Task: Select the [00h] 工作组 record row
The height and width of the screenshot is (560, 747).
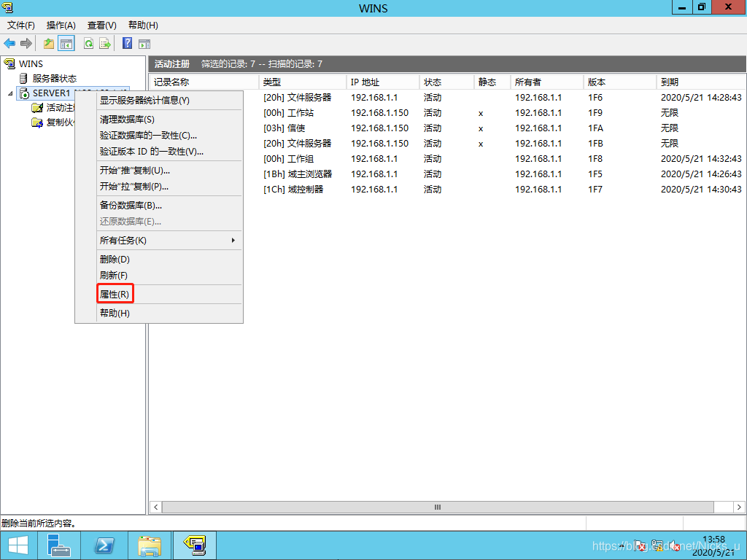Action: click(x=447, y=158)
